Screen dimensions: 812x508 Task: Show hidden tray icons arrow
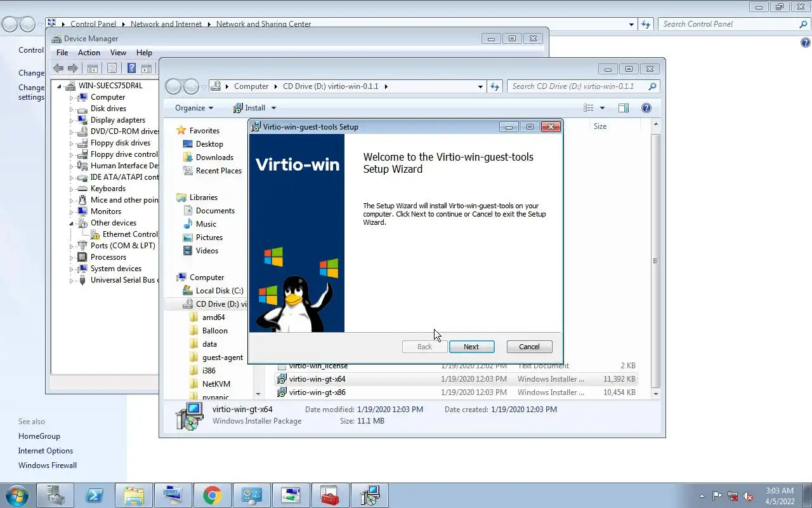[701, 496]
